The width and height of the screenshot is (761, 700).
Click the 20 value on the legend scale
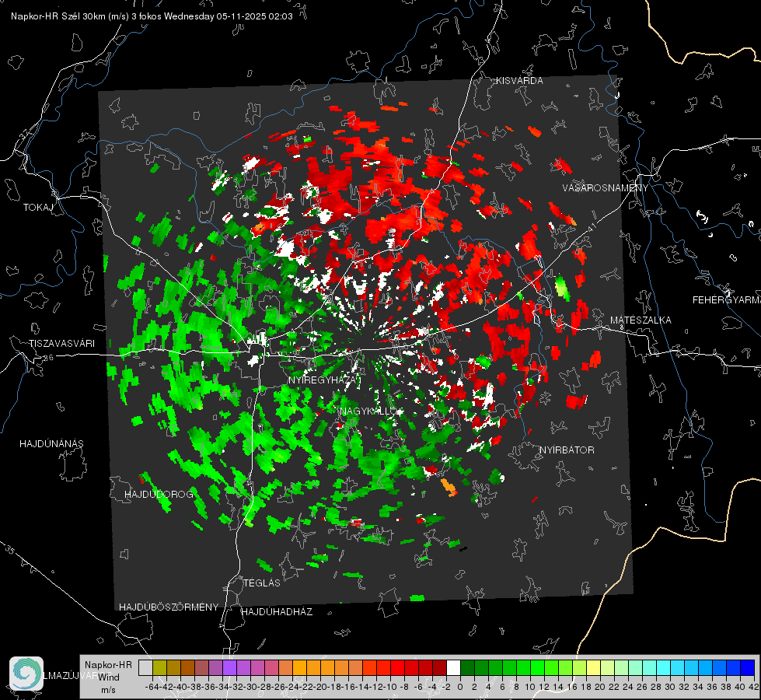pos(600,687)
